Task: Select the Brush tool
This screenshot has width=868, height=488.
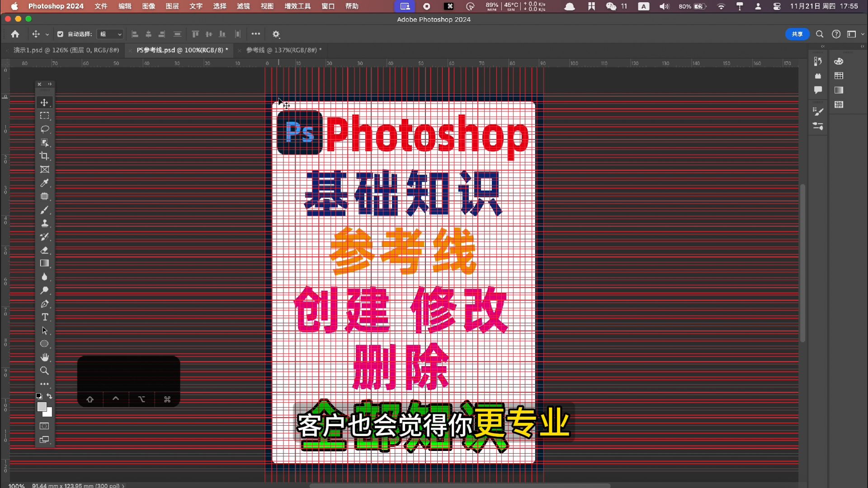Action: 44,210
